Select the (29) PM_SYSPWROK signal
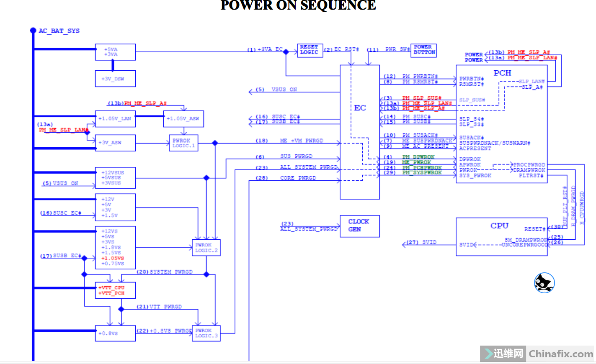 point(413,172)
